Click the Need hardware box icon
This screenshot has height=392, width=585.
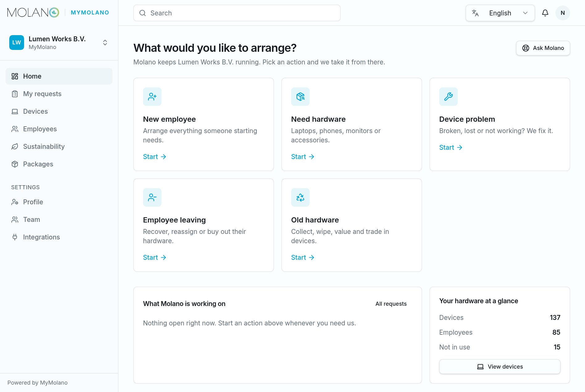[300, 96]
